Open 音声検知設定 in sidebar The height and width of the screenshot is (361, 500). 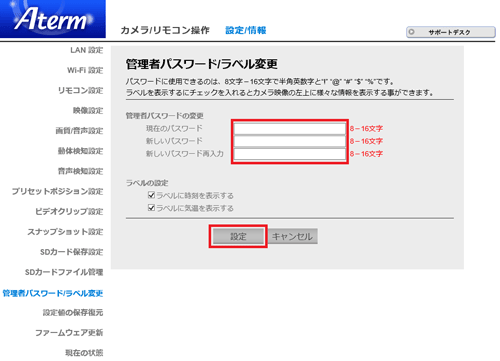click(80, 171)
